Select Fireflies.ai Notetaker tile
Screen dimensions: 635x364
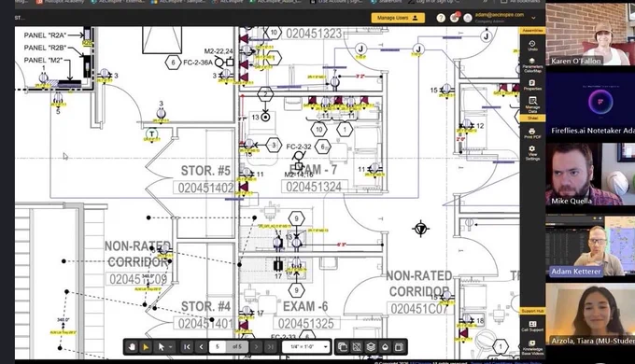click(x=590, y=105)
